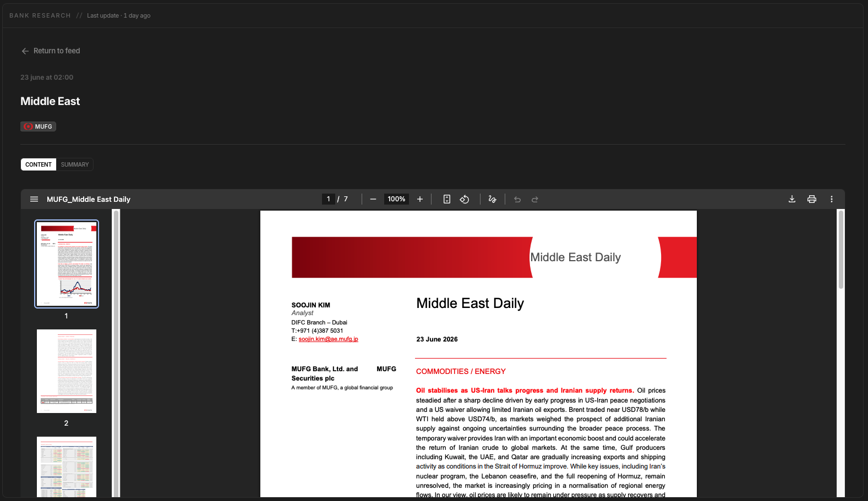The width and height of the screenshot is (868, 501).
Task: Select the "SOOJIN KIM" analyst name
Action: [x=311, y=305]
